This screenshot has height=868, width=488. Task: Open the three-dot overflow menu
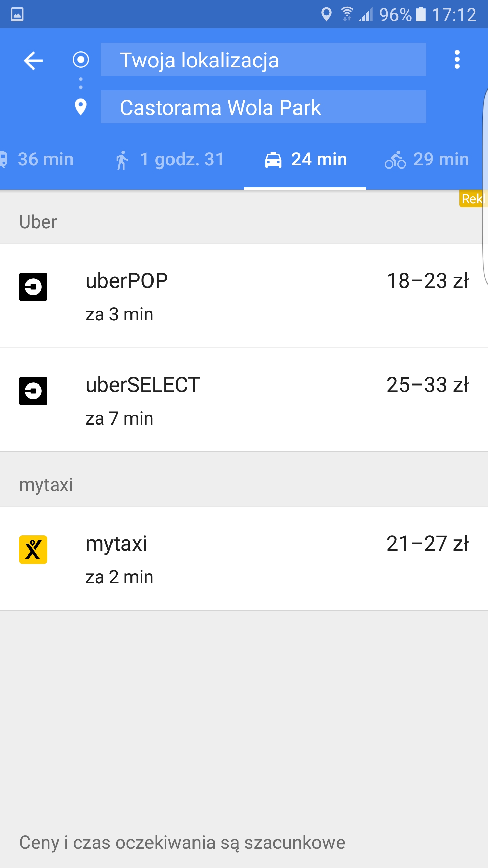point(457,60)
